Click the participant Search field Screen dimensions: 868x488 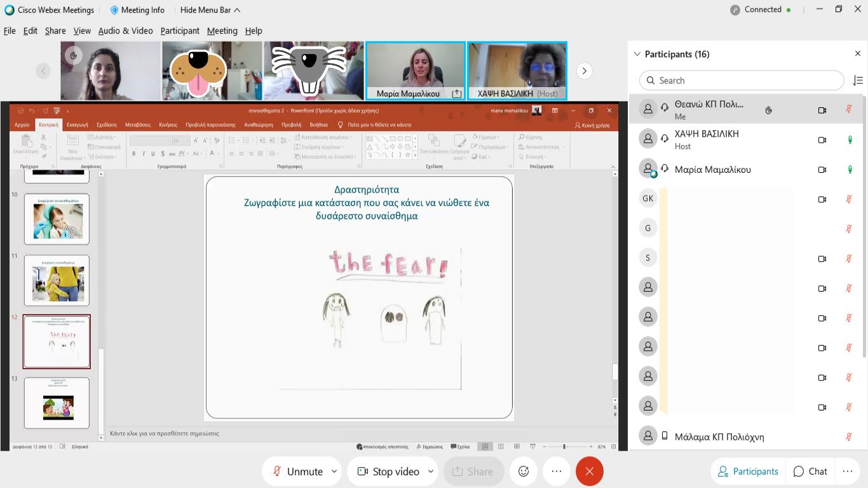(x=741, y=81)
